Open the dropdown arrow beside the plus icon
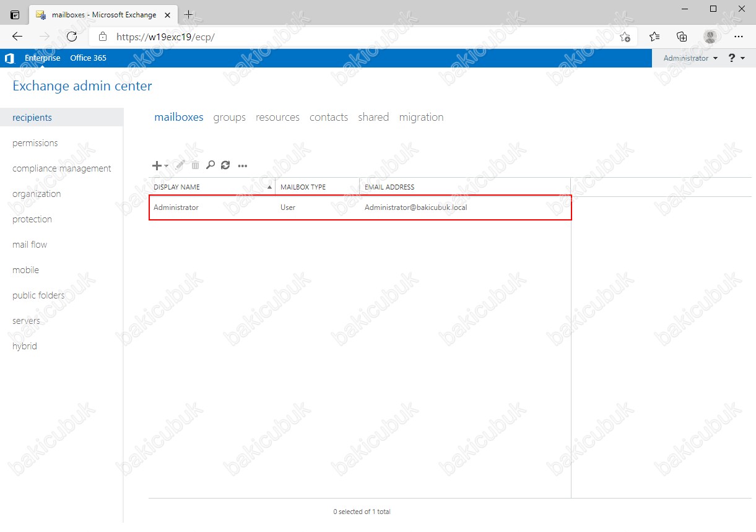 click(166, 166)
